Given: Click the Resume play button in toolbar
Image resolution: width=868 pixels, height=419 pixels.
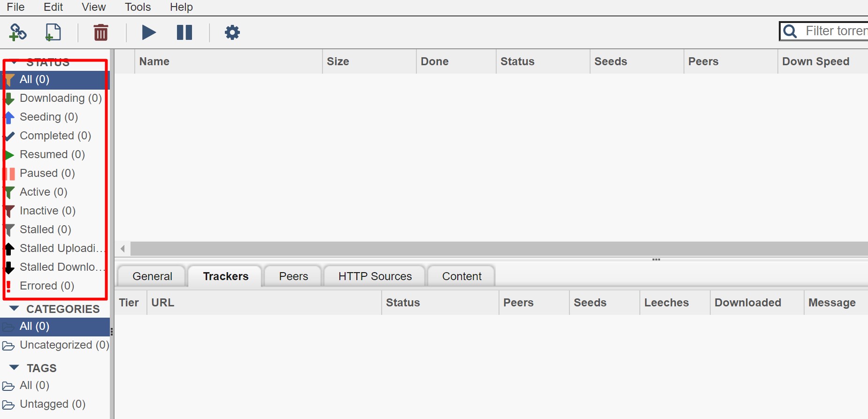Looking at the screenshot, I should pyautogui.click(x=149, y=32).
